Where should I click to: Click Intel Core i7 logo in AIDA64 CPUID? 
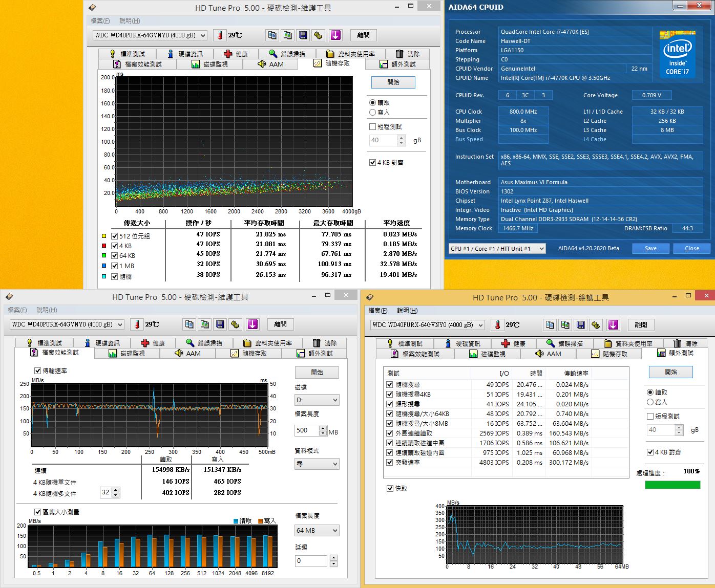coord(677,54)
